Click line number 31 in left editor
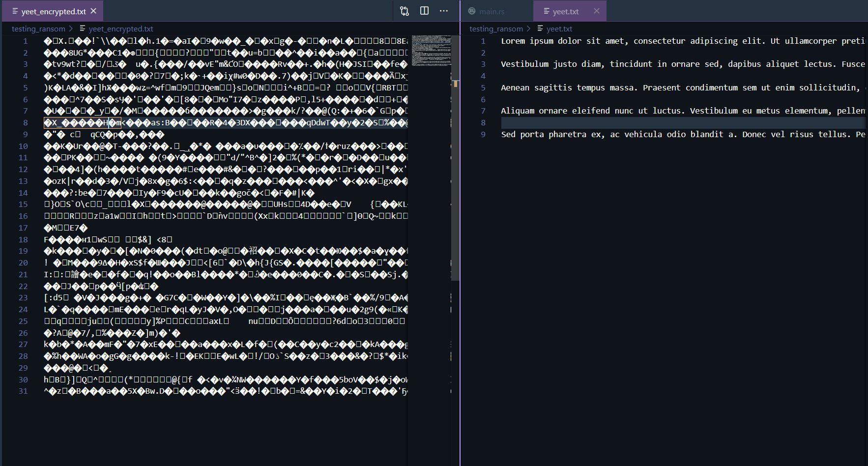The image size is (868, 466). (x=23, y=391)
